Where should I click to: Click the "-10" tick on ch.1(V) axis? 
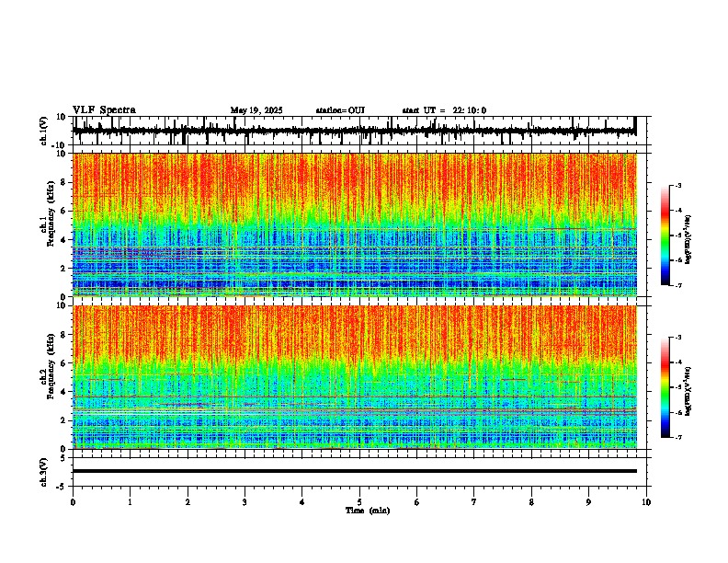[60, 145]
